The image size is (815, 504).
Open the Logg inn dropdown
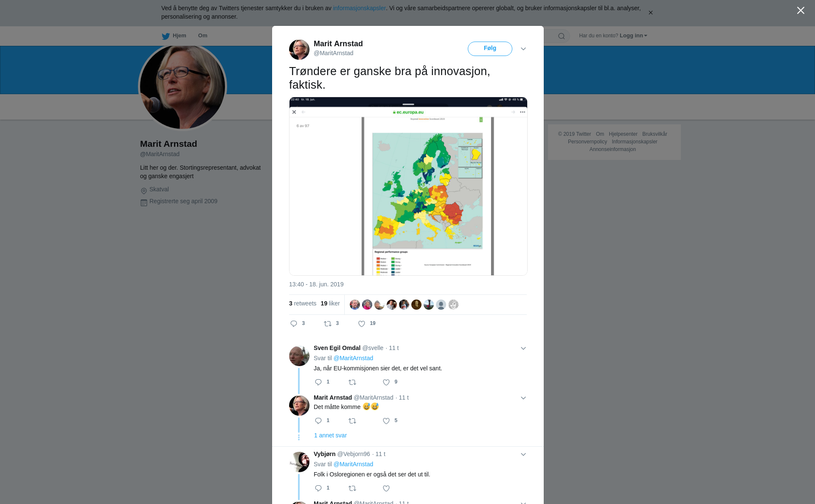[633, 36]
